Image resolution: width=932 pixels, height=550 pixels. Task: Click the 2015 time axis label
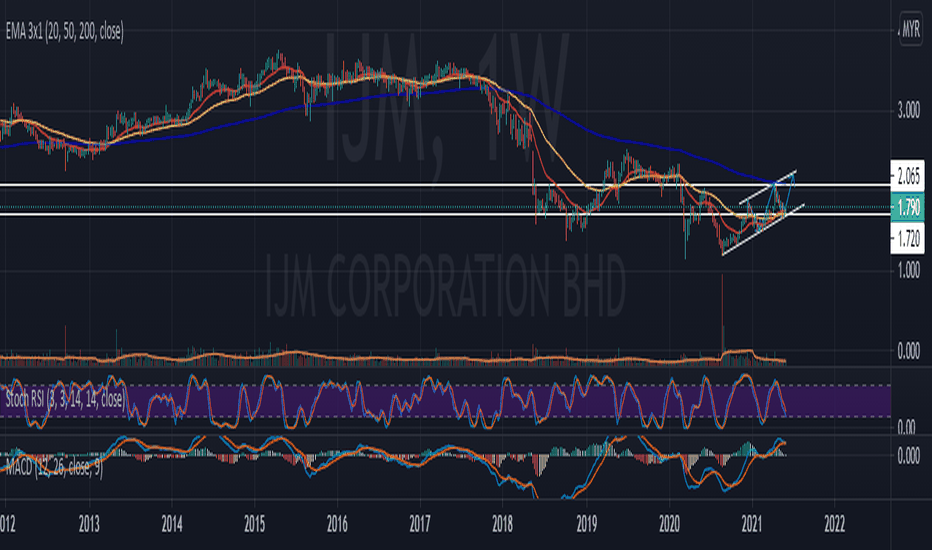click(254, 524)
